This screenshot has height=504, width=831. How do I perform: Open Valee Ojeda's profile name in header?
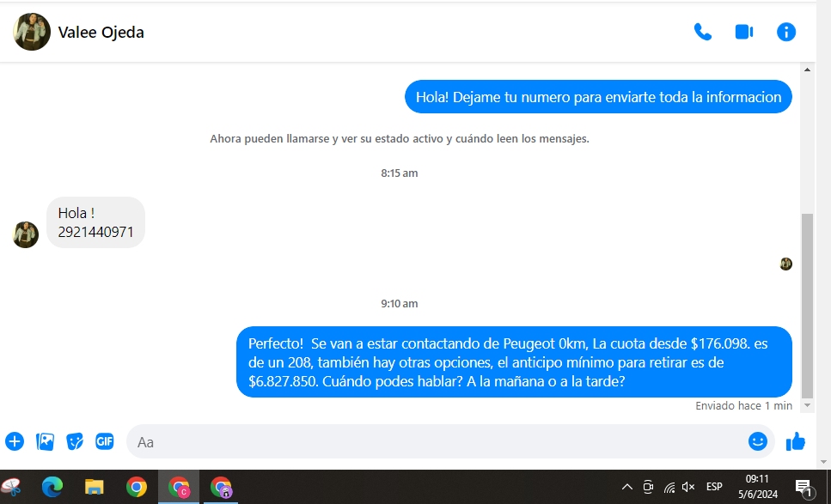pyautogui.click(x=101, y=33)
